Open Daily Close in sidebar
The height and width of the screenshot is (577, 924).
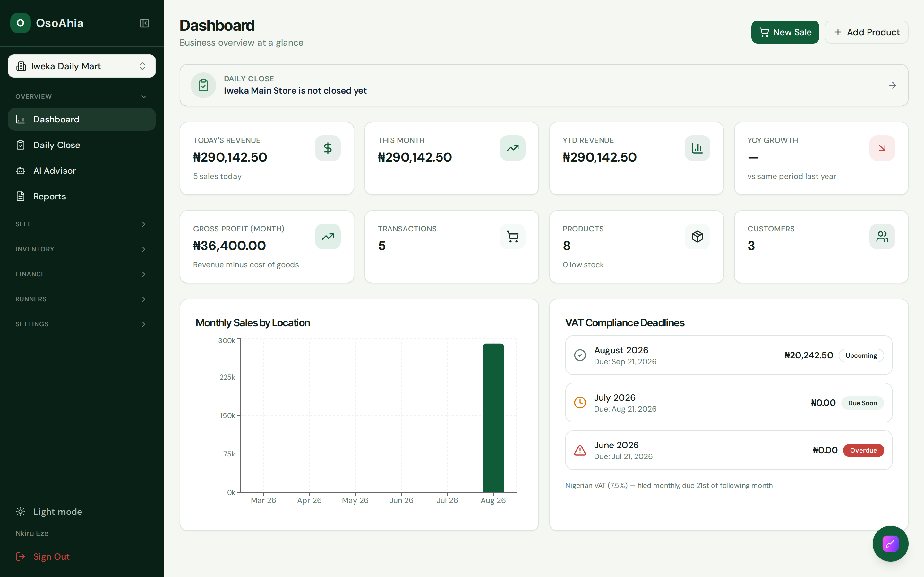82,145
